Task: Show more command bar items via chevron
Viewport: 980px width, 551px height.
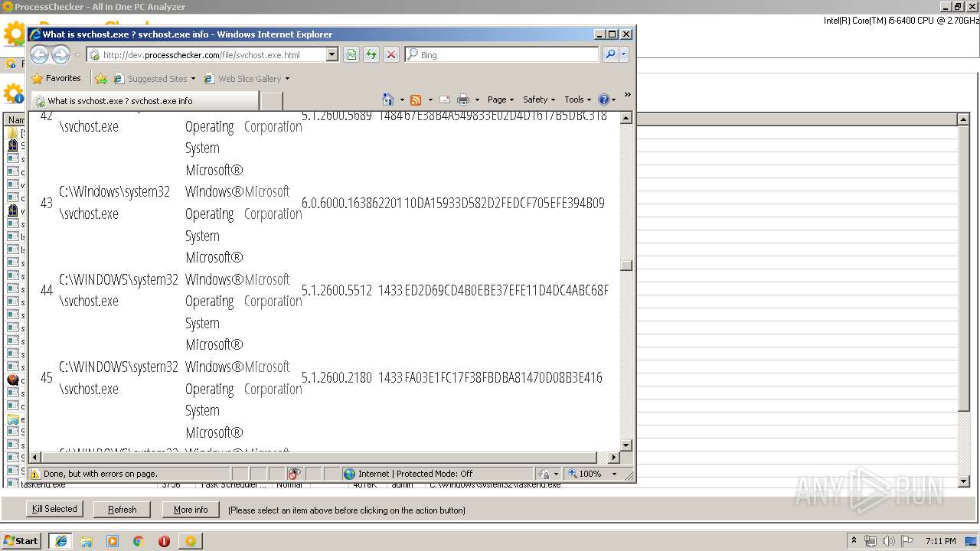Action: pyautogui.click(x=627, y=95)
